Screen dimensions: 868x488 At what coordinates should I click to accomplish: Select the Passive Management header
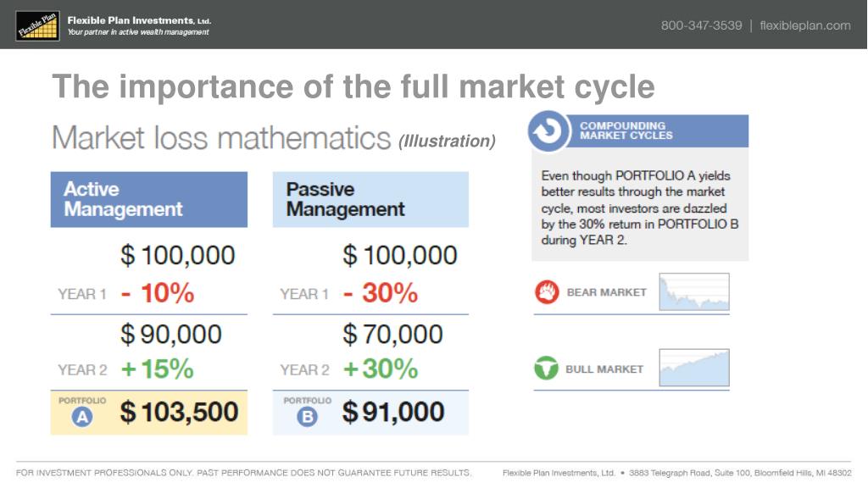(x=371, y=199)
